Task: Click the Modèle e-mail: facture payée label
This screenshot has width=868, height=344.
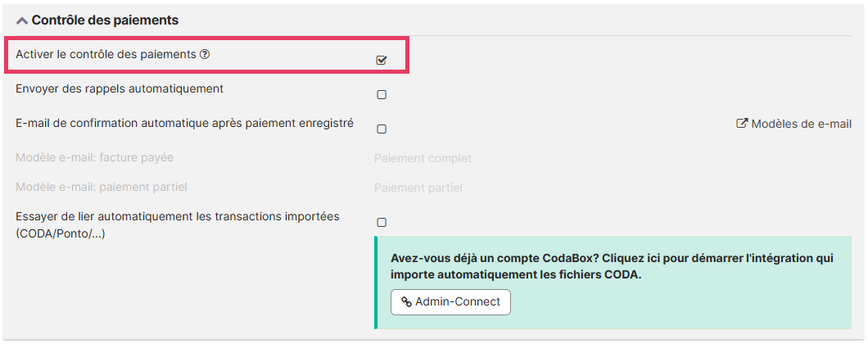Action: coord(94,157)
